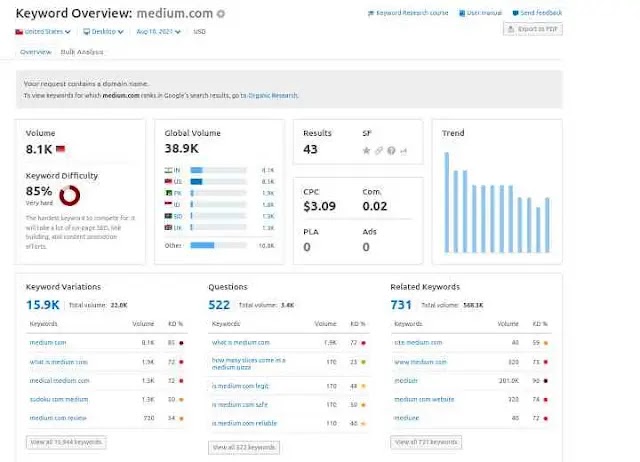640x462 pixels.
Task: Click View all 522 keywords button
Action: [x=244, y=447]
